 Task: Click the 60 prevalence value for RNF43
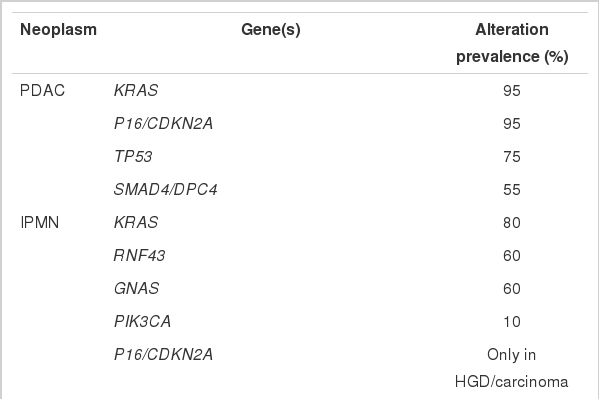click(512, 255)
